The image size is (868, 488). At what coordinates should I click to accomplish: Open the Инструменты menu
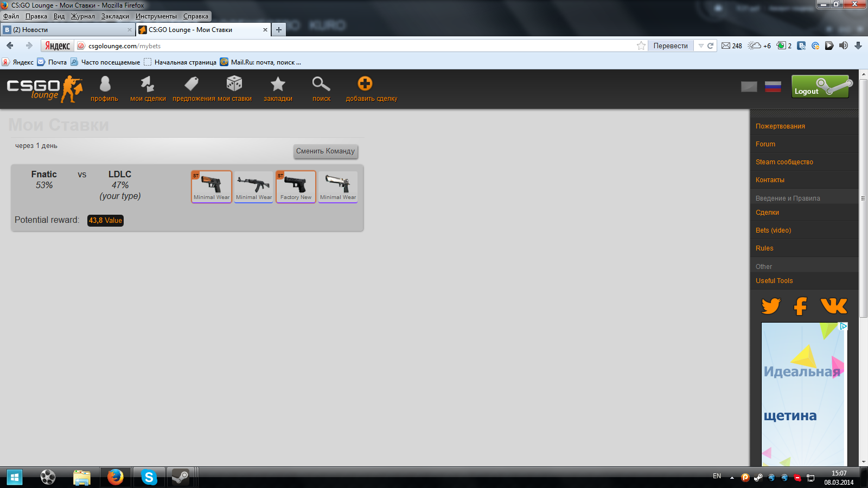click(x=156, y=16)
